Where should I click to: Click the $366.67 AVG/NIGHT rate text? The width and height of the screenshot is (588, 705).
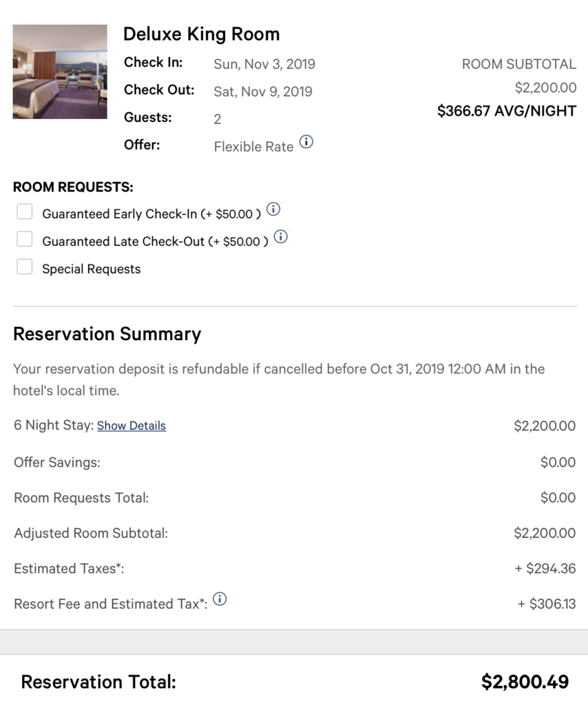pos(507,111)
